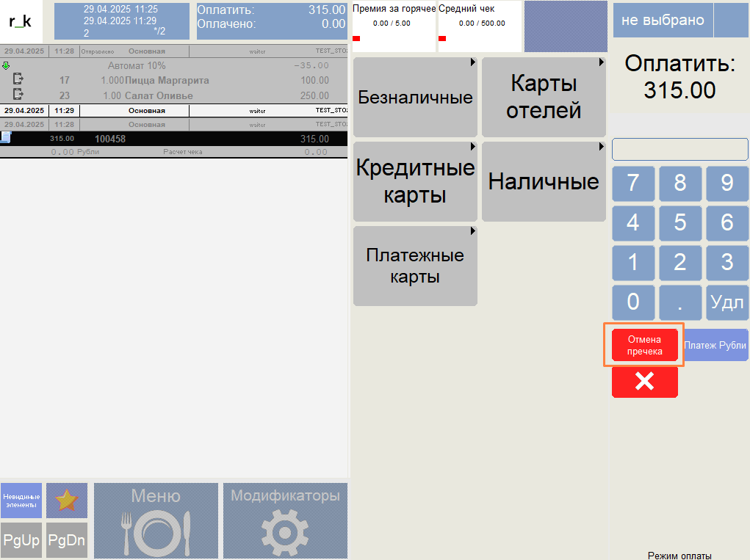Screen dimensions: 750x560
Task: Click the amount input field above keypad
Action: click(x=679, y=149)
